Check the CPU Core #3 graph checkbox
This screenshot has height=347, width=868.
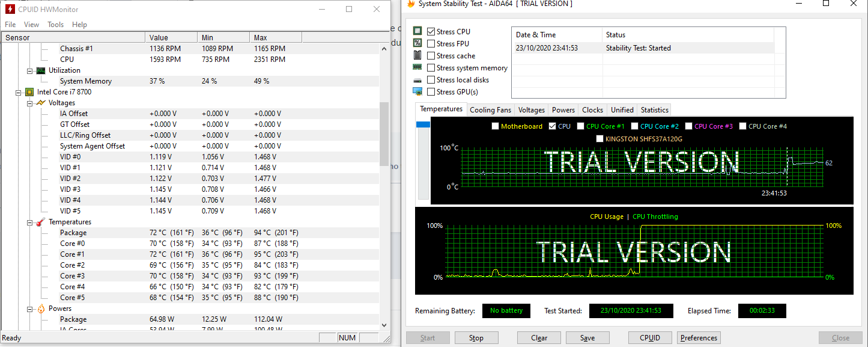688,126
